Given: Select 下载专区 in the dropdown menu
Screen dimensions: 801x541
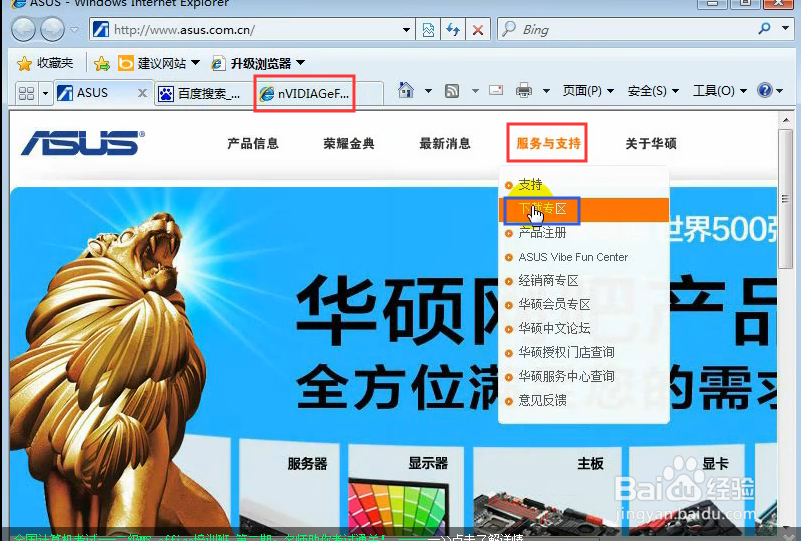Looking at the screenshot, I should point(584,209).
